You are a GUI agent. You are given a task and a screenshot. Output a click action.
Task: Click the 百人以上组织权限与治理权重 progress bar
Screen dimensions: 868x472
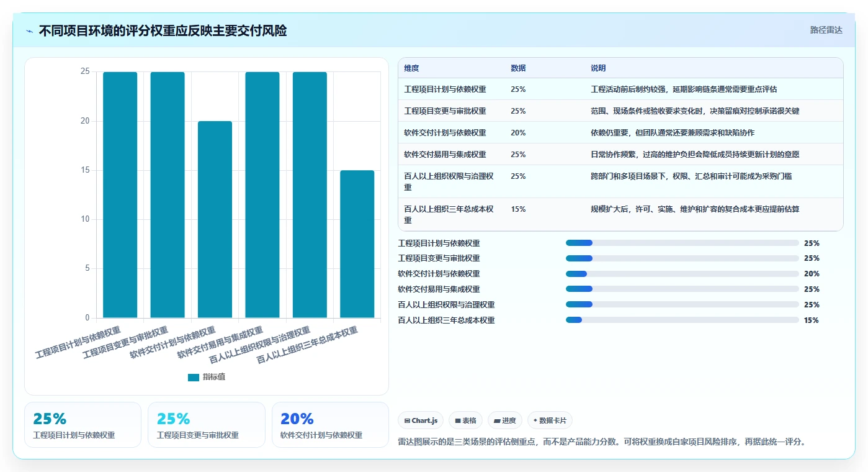(x=682, y=304)
